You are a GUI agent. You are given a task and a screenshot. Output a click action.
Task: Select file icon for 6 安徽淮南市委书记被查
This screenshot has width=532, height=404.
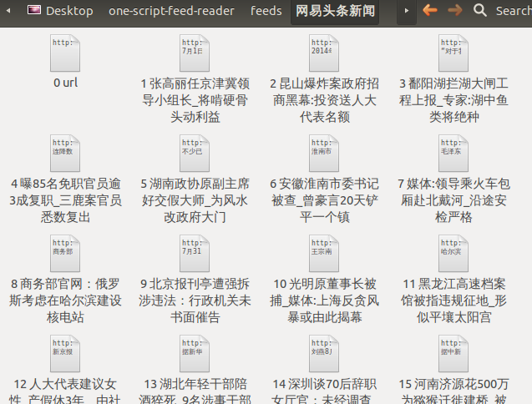click(324, 154)
